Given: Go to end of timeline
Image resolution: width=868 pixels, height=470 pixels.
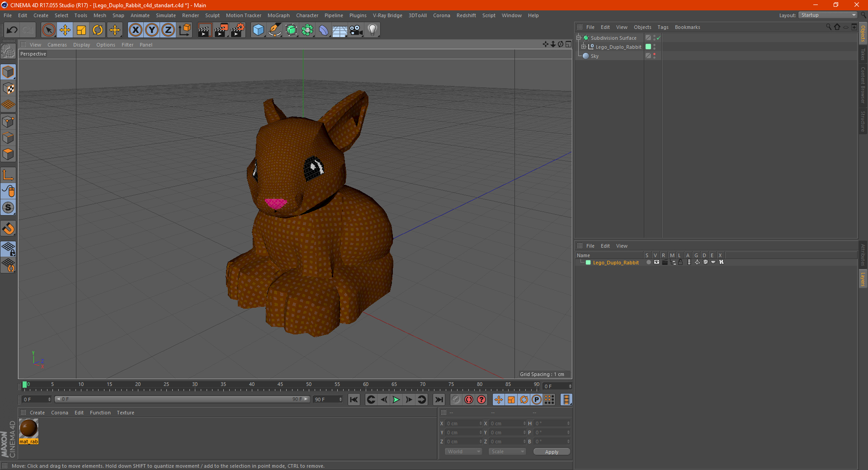Looking at the screenshot, I should point(439,399).
